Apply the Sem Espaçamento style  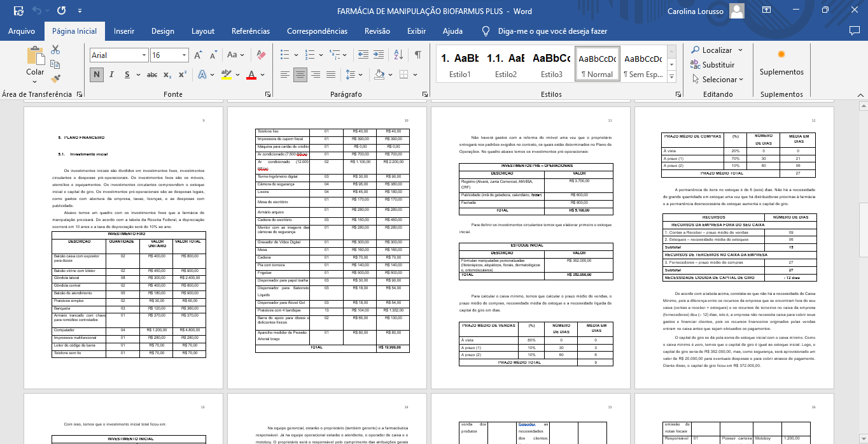click(643, 64)
